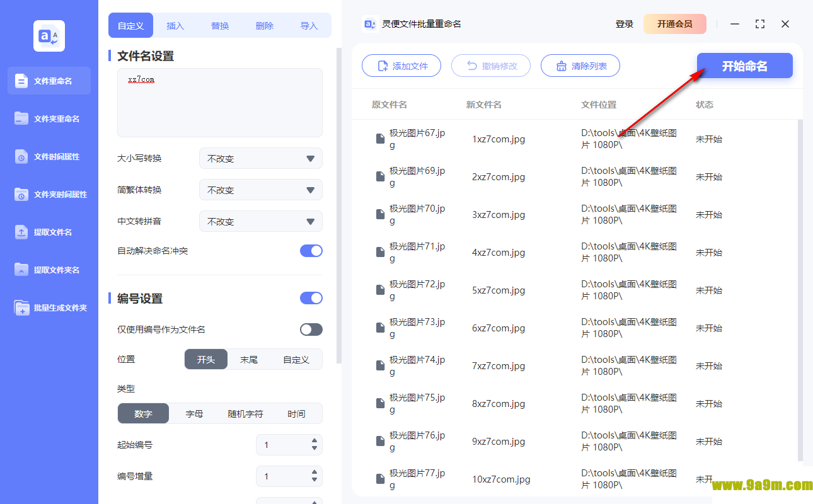The image size is (813, 504).
Task: Click 未开始 status of 极光图片73.jpg
Action: pyautogui.click(x=709, y=328)
